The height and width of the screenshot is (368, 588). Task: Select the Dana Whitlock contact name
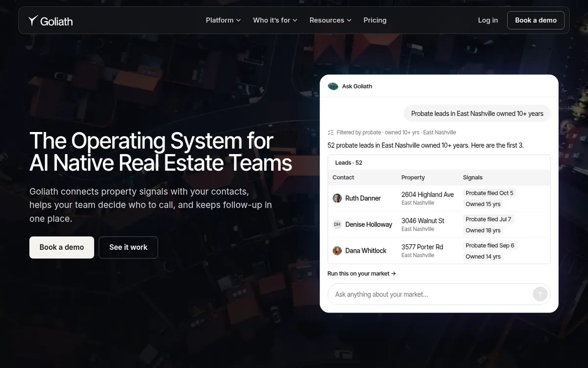pyautogui.click(x=366, y=251)
